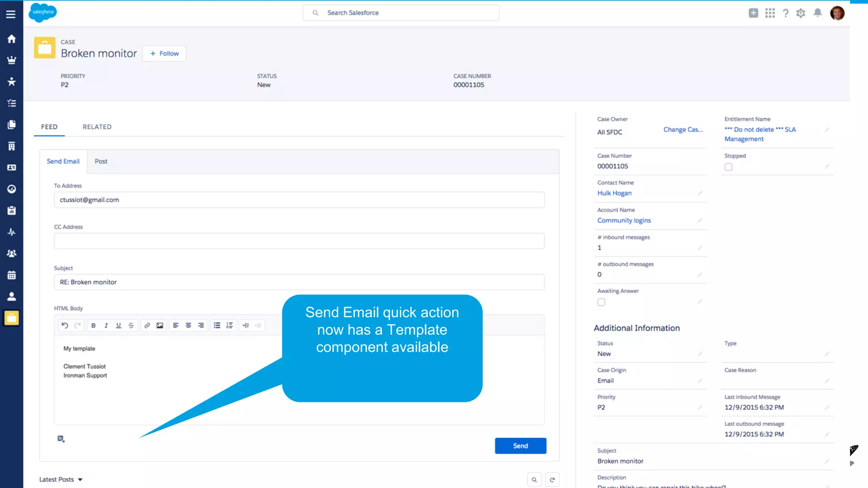
Task: Insert a numbered list
Action: pyautogui.click(x=229, y=325)
